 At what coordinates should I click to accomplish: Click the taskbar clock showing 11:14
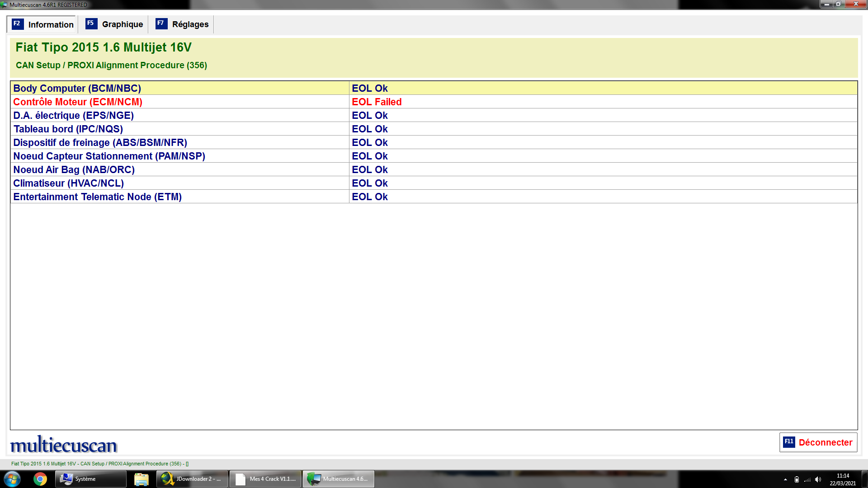click(x=842, y=479)
